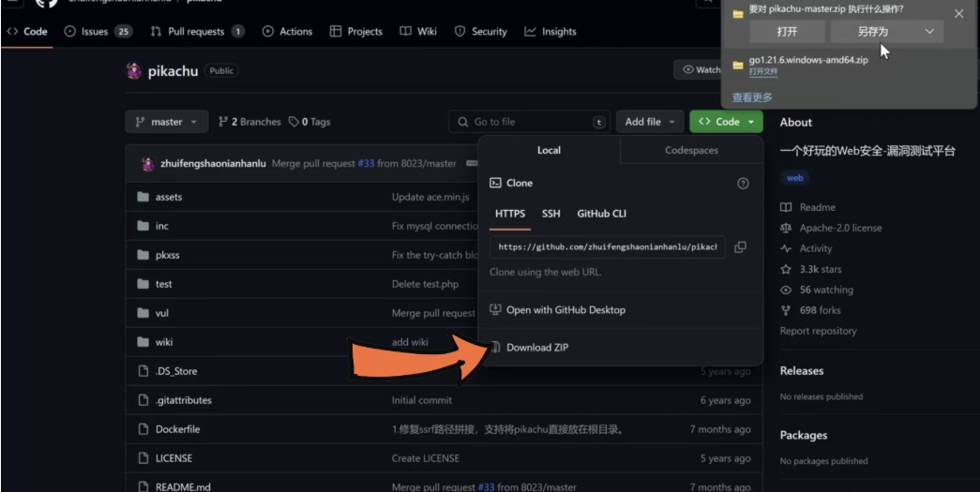Open the master branch dropdown
The width and height of the screenshot is (980, 492).
coord(166,122)
